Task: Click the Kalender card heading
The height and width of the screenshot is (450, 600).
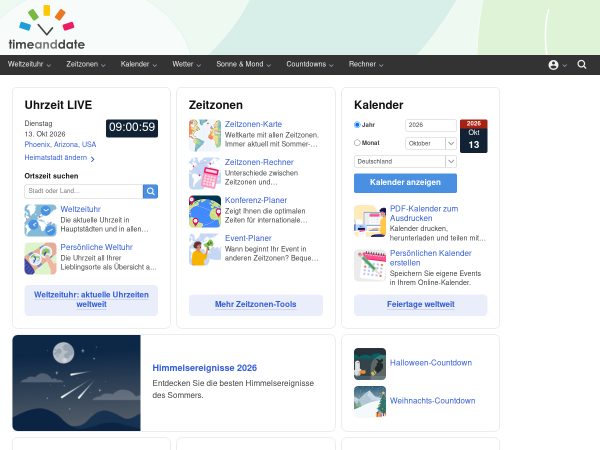Action: pyautogui.click(x=378, y=105)
